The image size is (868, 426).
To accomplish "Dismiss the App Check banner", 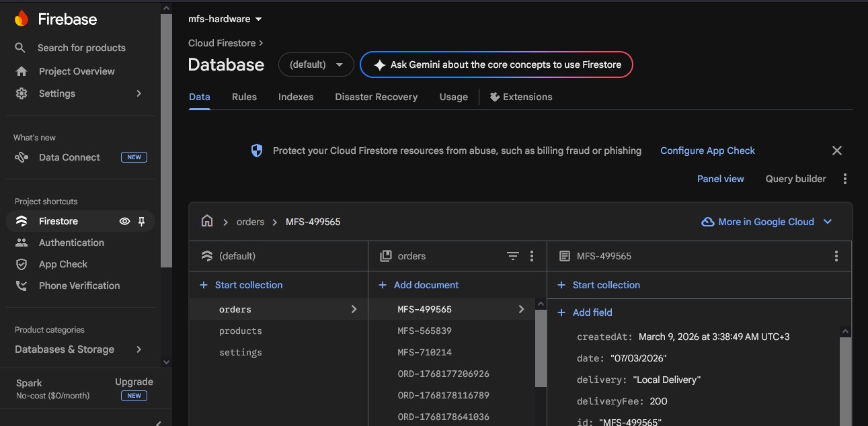I will click(x=837, y=151).
